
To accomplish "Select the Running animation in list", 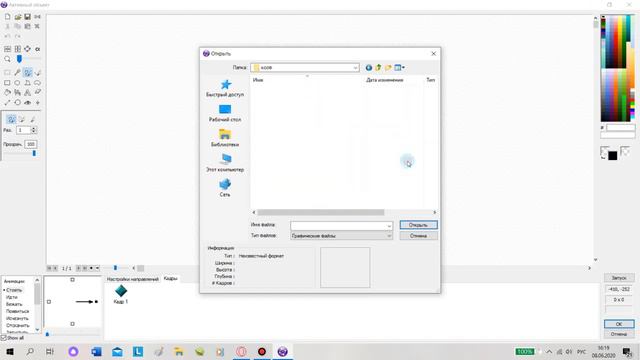I will 14,304.
